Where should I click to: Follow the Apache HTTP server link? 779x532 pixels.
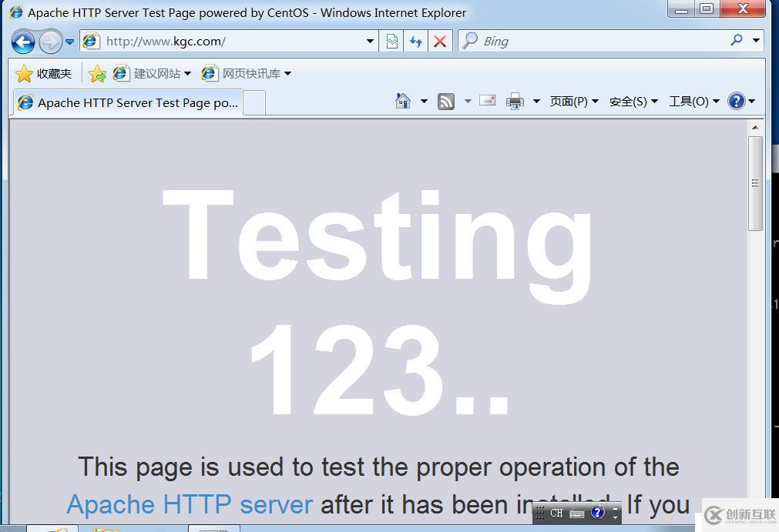190,505
